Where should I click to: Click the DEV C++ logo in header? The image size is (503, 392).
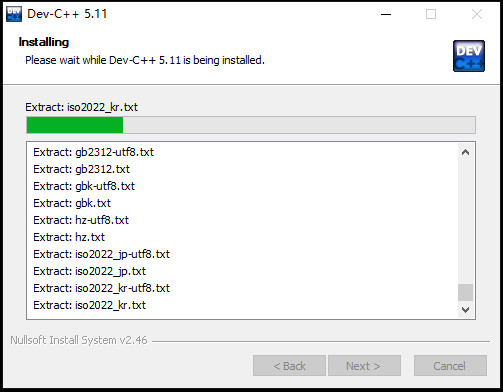[x=469, y=56]
